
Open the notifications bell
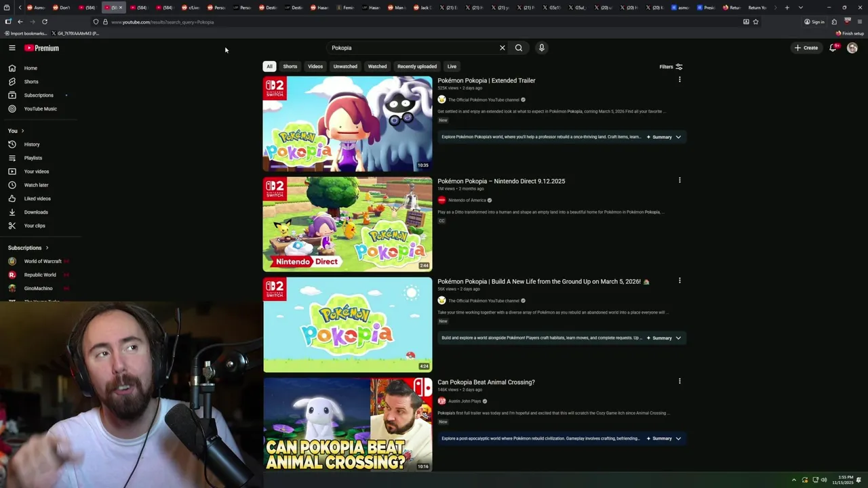pyautogui.click(x=833, y=48)
